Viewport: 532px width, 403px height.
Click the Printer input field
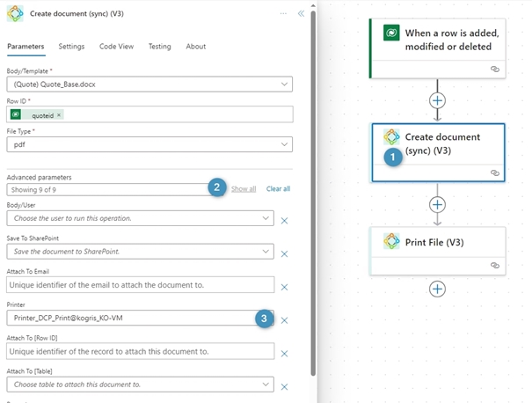(x=140, y=319)
